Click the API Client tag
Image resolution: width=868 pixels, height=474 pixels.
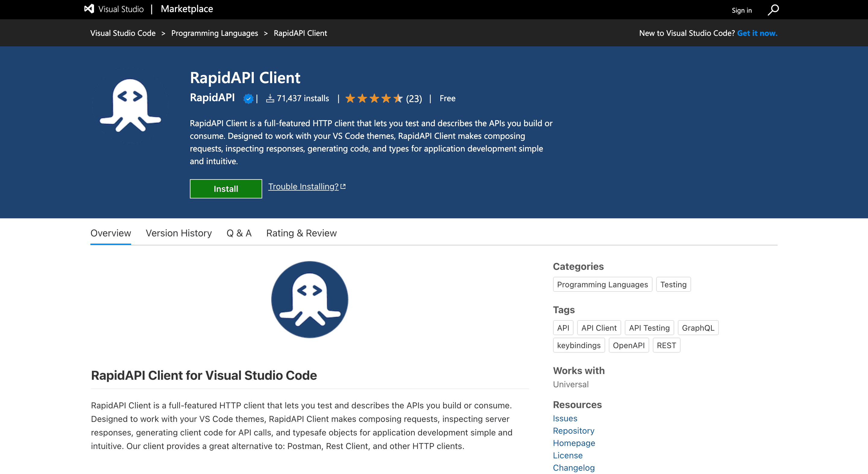click(599, 328)
